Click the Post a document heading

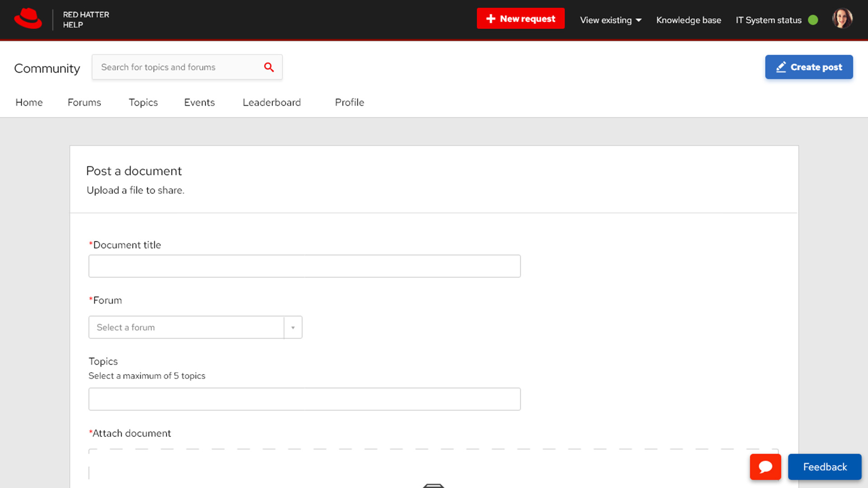(x=134, y=171)
